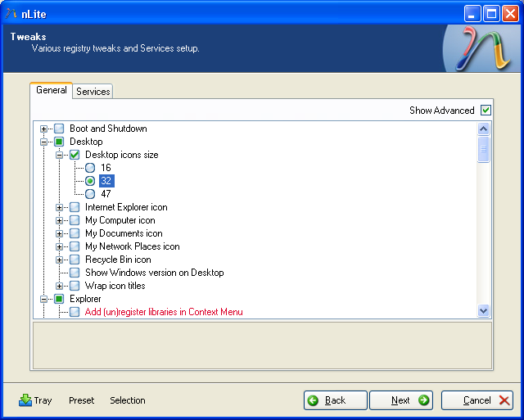Screen dimensions: 524x420
Task: Minimize the nLite window
Action: [x=472, y=14]
